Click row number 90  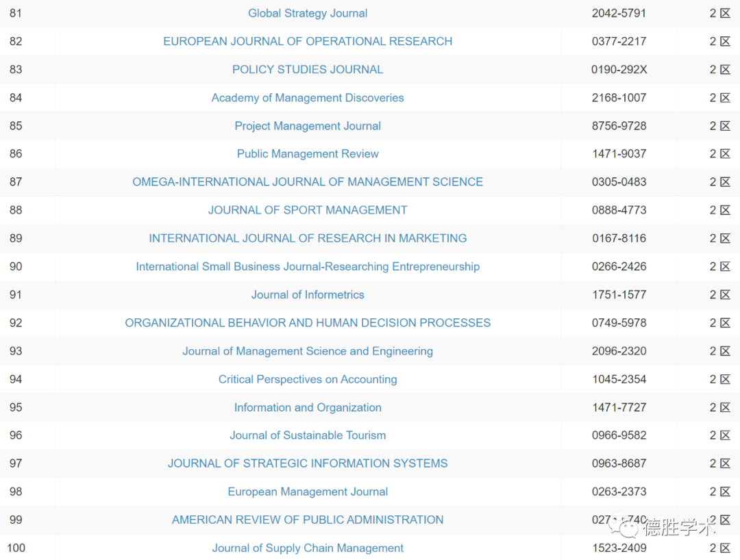pyautogui.click(x=16, y=266)
